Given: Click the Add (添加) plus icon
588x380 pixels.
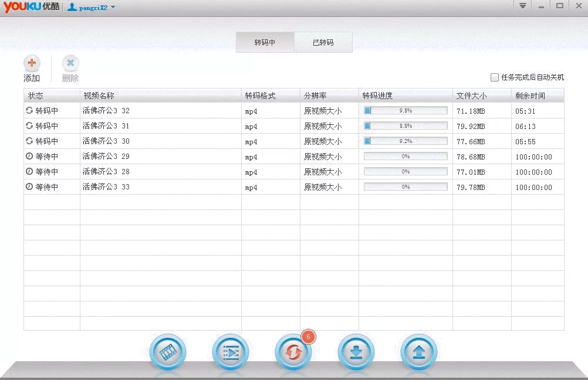Looking at the screenshot, I should [x=32, y=63].
